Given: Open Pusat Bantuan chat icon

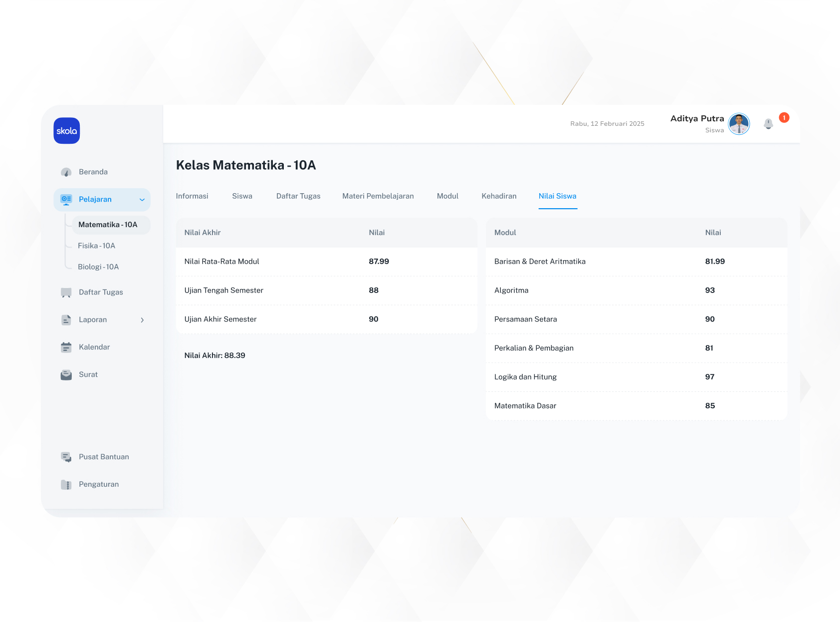Looking at the screenshot, I should [66, 457].
